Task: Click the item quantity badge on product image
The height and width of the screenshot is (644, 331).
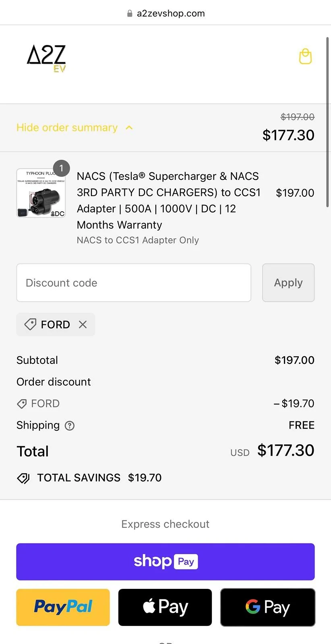Action: [x=61, y=168]
